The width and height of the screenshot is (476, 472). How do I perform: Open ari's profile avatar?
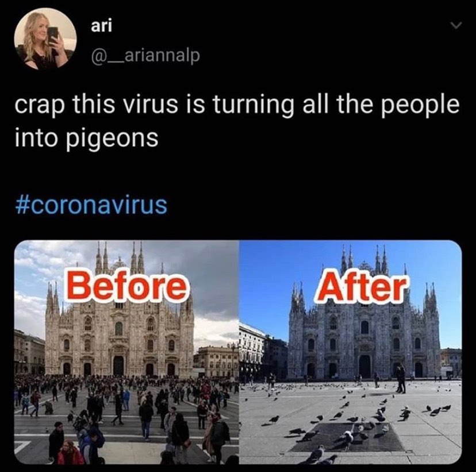[45, 40]
